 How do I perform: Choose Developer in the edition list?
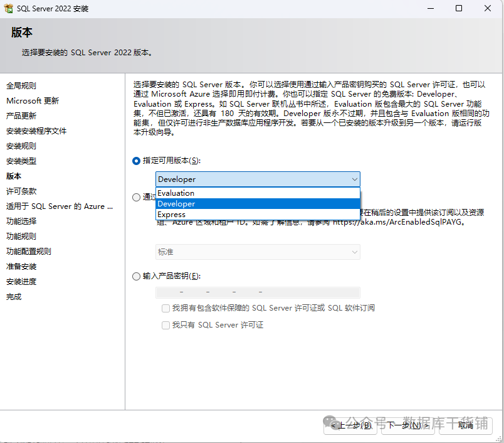pyautogui.click(x=258, y=204)
